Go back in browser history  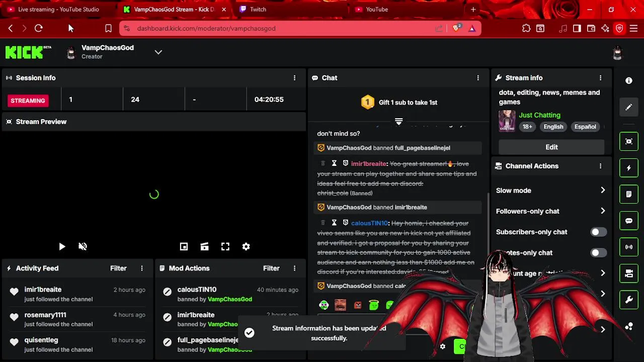(11, 29)
